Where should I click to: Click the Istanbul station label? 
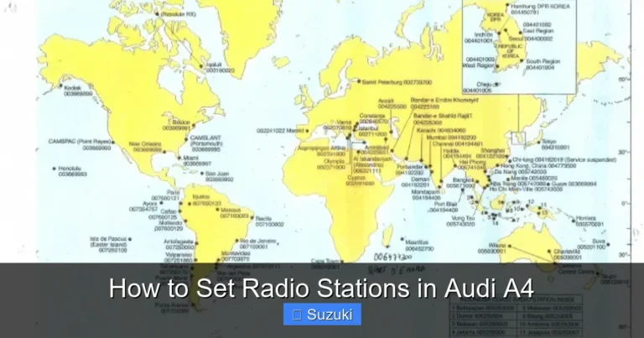click(x=372, y=131)
